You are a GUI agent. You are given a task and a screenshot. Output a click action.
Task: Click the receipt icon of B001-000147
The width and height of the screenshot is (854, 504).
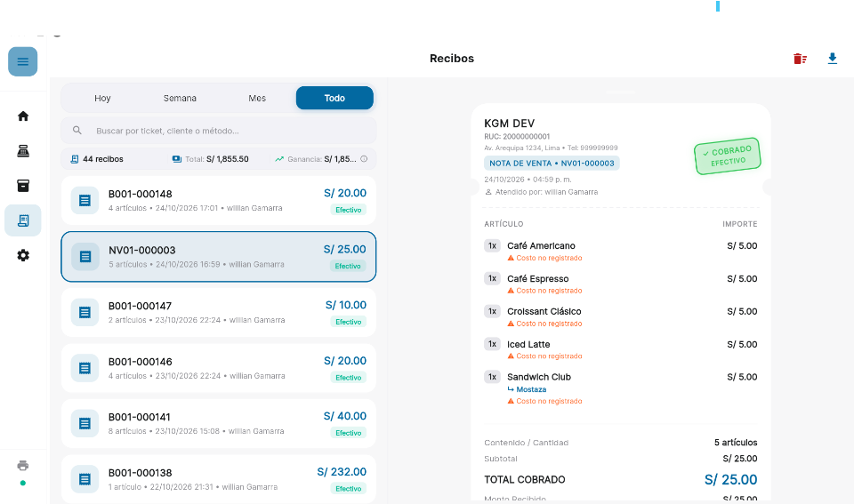pyautogui.click(x=85, y=312)
